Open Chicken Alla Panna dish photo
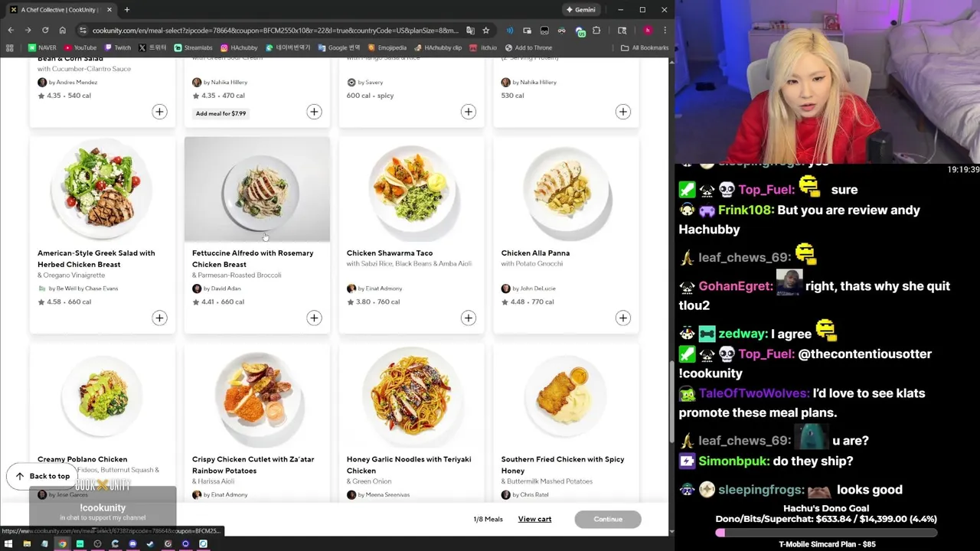 tap(567, 190)
